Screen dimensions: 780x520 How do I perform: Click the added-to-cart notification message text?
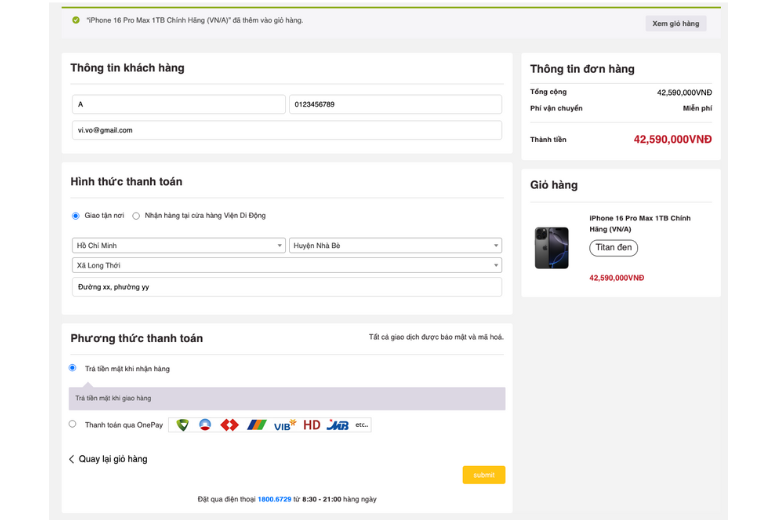(195, 20)
